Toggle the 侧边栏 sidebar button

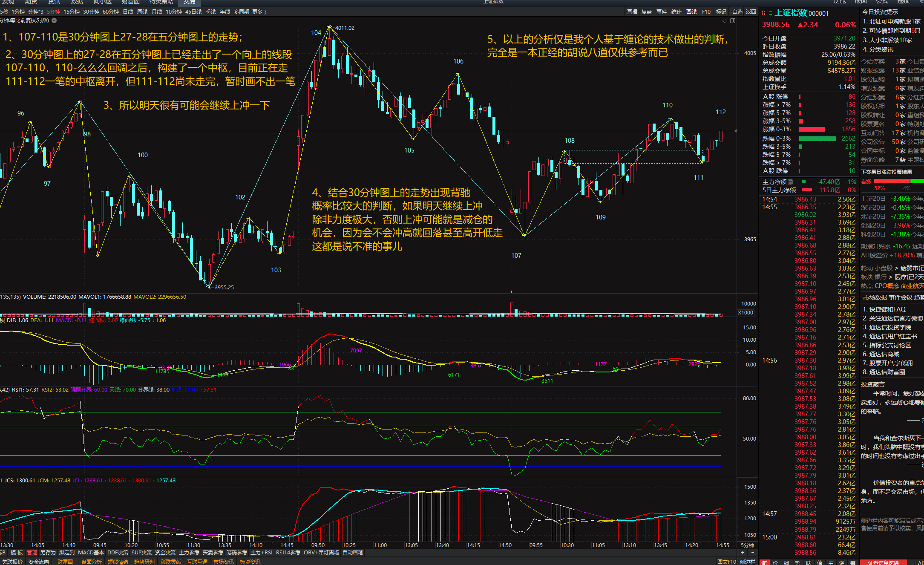pos(748,562)
